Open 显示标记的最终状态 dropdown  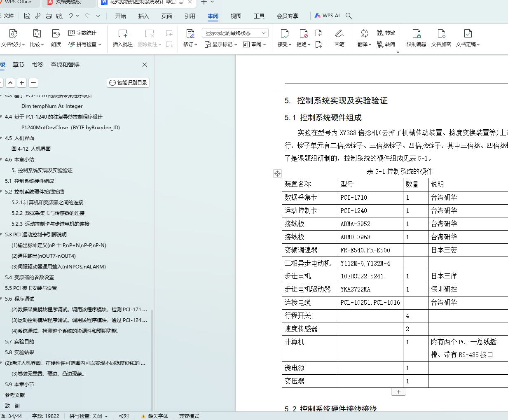click(235, 33)
